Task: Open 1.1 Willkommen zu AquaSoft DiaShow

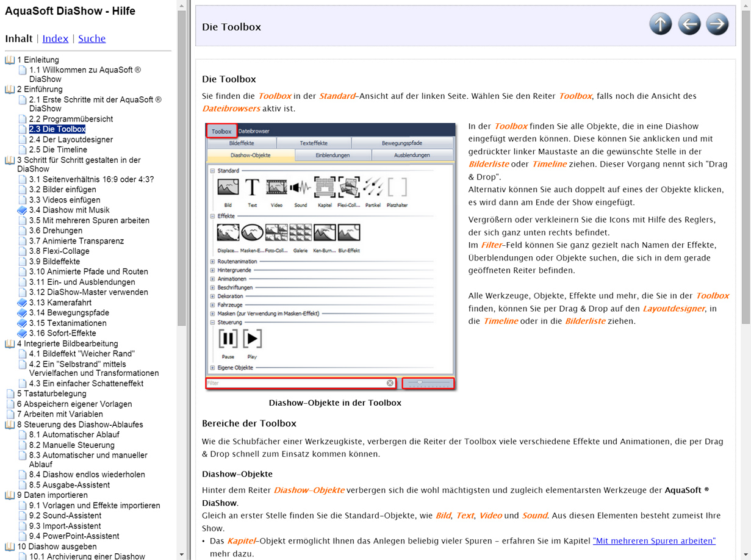Action: pyautogui.click(x=85, y=74)
